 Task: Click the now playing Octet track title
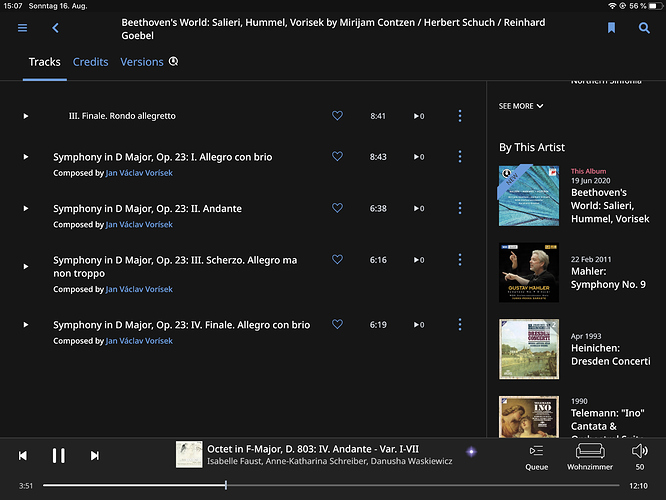[313, 449]
